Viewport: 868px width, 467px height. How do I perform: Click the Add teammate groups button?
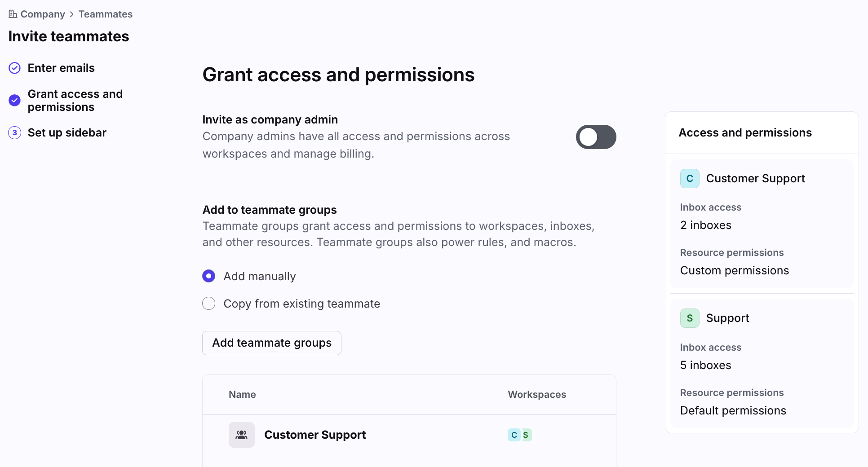272,343
